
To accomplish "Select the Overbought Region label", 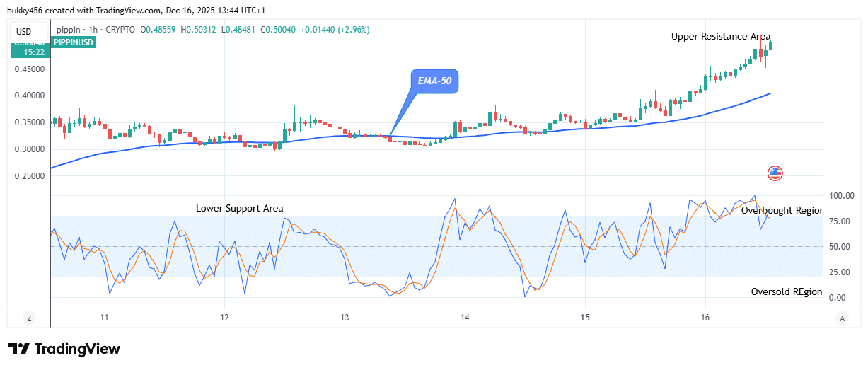I will point(781,210).
